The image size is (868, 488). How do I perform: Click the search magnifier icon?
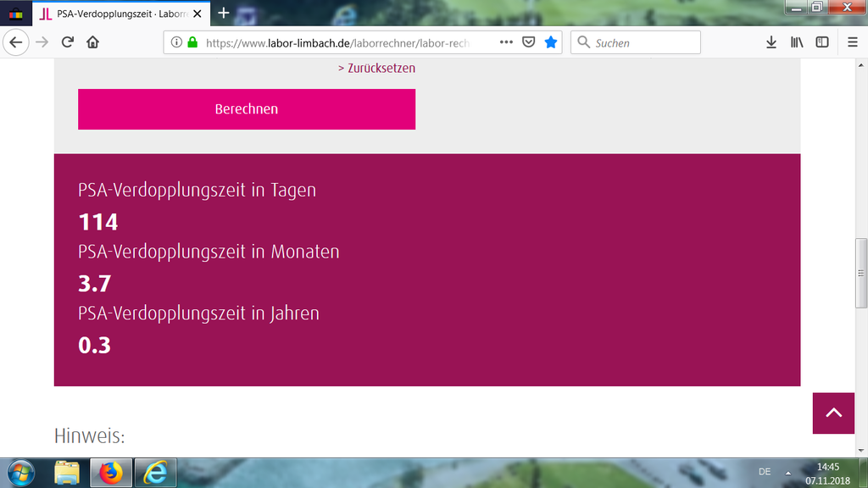pos(583,42)
